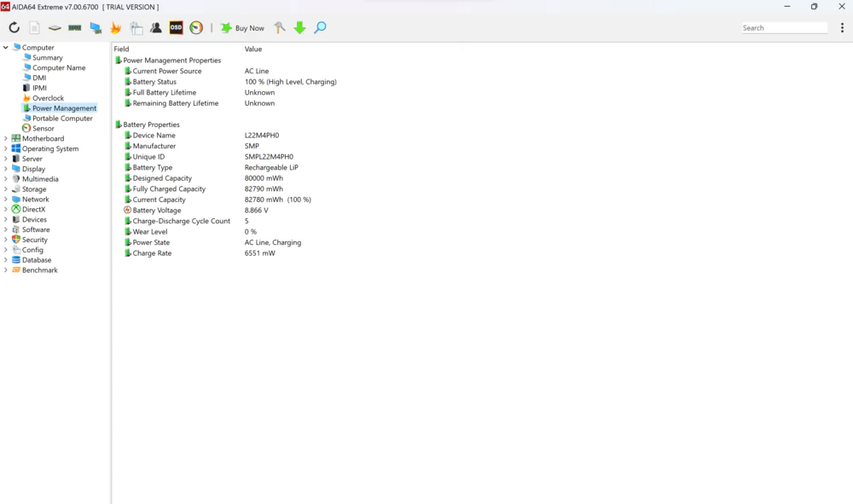
Task: Click the green download updates arrow
Action: 299,28
